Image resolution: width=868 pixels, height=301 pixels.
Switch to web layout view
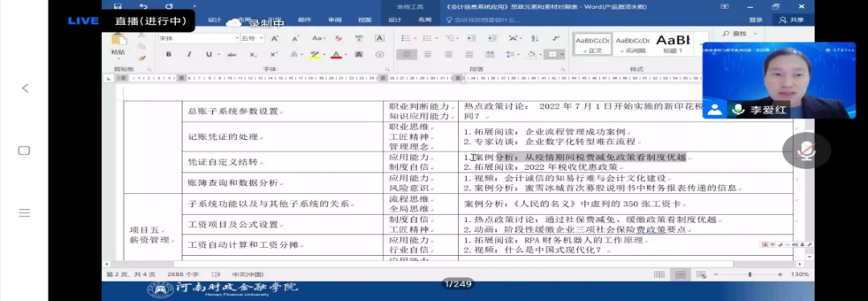click(x=701, y=274)
